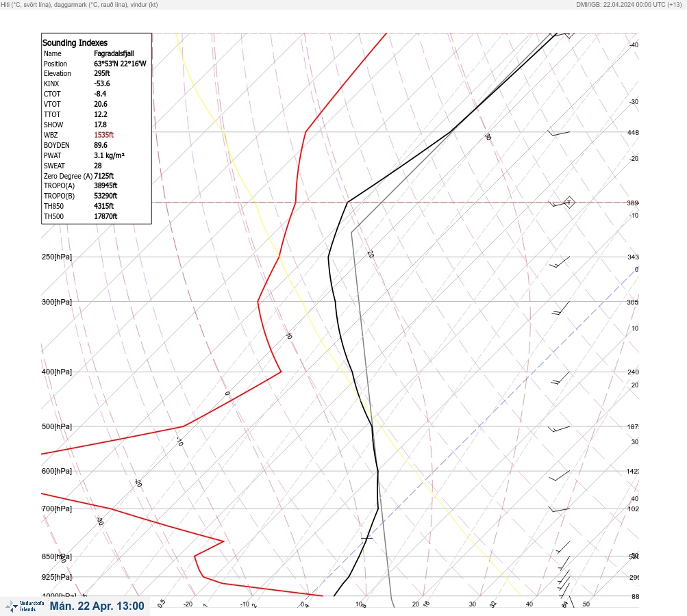Click the wind barb at 250 hPa level
The height and width of the screenshot is (616, 687).
(560, 262)
